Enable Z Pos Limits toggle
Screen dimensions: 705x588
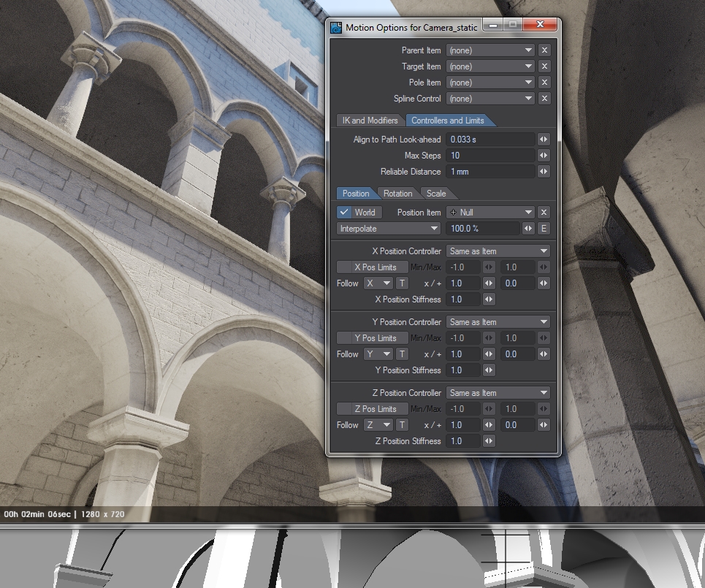tap(372, 409)
